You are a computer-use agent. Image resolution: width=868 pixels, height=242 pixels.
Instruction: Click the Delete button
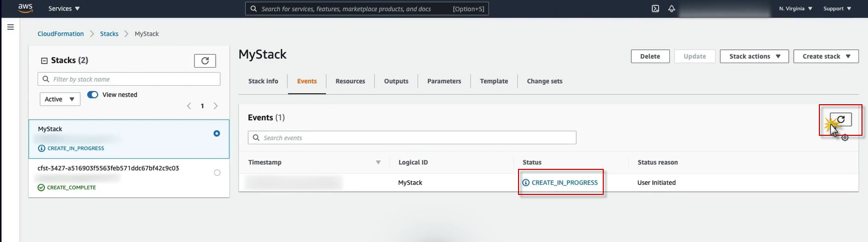650,57
